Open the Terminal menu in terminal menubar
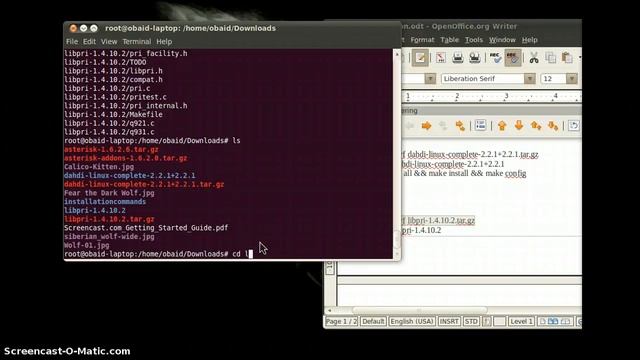The height and width of the screenshot is (360, 640). tap(136, 42)
